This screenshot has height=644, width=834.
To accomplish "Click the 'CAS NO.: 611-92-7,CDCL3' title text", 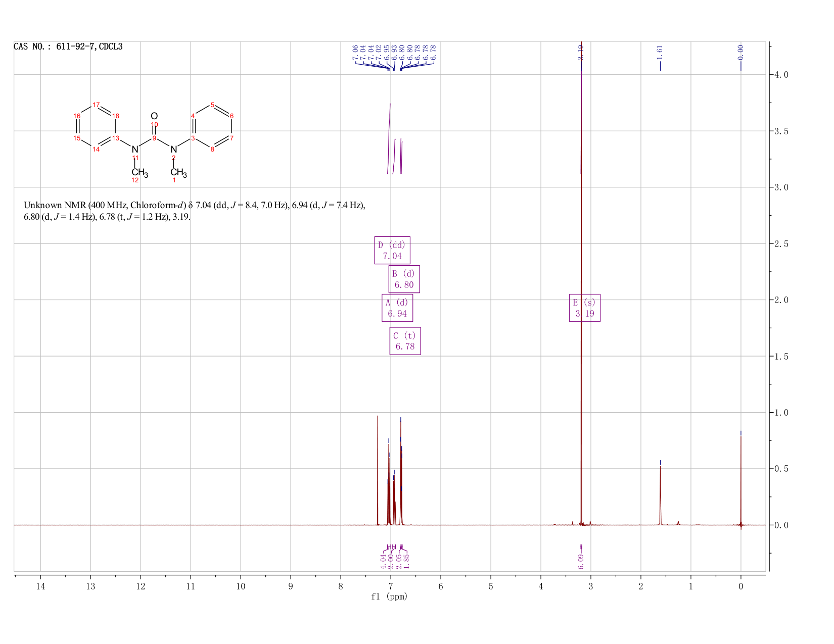I will point(68,47).
